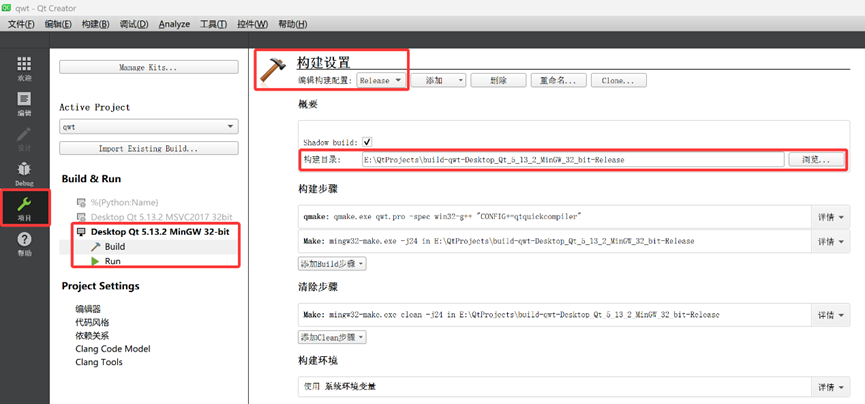Image resolution: width=865 pixels, height=404 pixels.
Task: Open the 调试(D) menu
Action: tap(134, 24)
